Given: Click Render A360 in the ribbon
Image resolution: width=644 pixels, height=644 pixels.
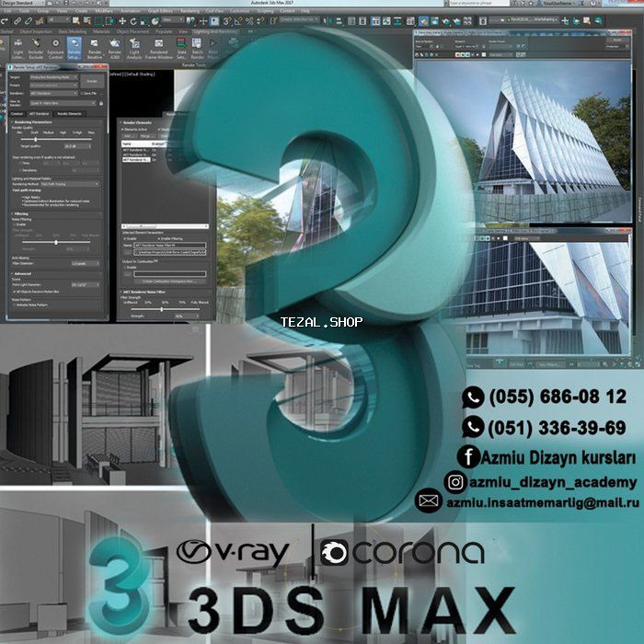Looking at the screenshot, I should click(115, 49).
